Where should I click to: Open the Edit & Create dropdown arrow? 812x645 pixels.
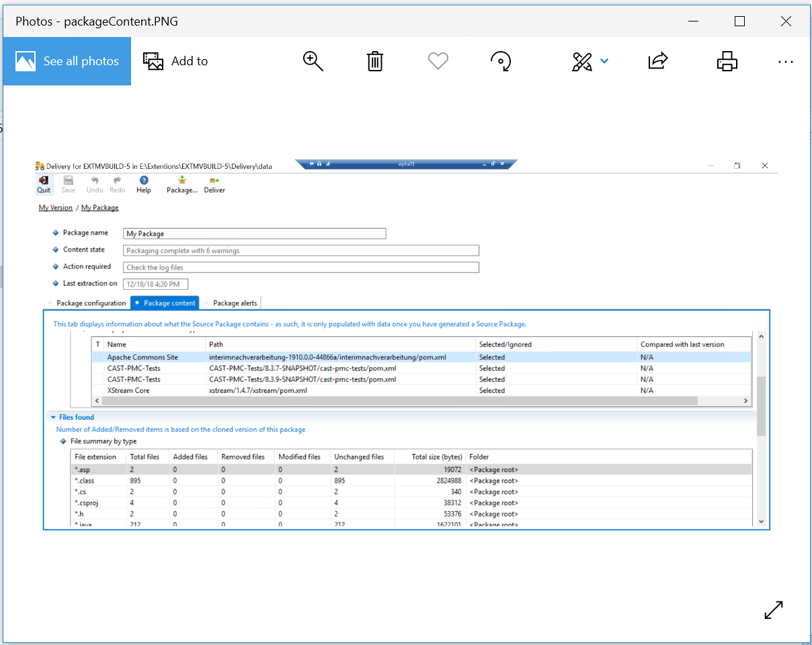pyautogui.click(x=604, y=61)
